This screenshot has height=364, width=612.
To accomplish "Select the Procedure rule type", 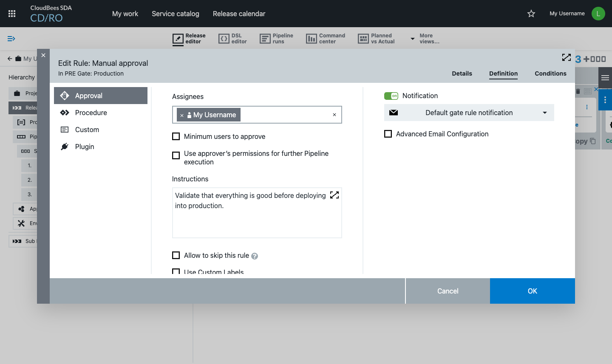I will click(91, 113).
